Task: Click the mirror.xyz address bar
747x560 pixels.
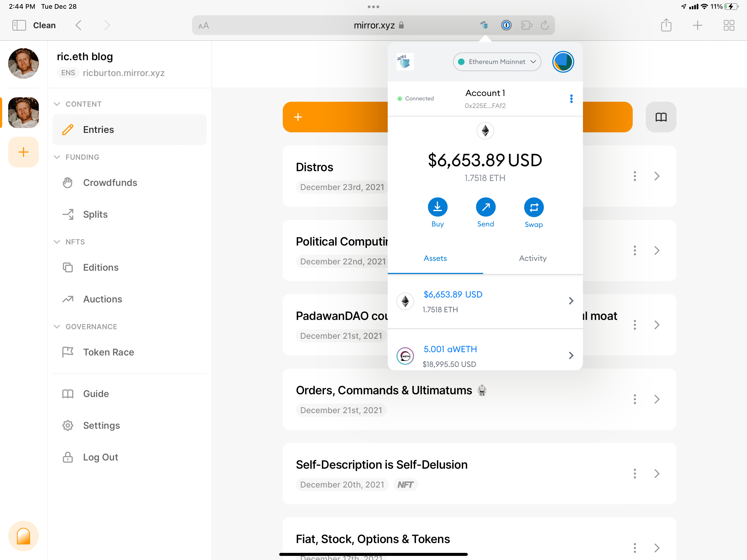Action: pyautogui.click(x=373, y=25)
